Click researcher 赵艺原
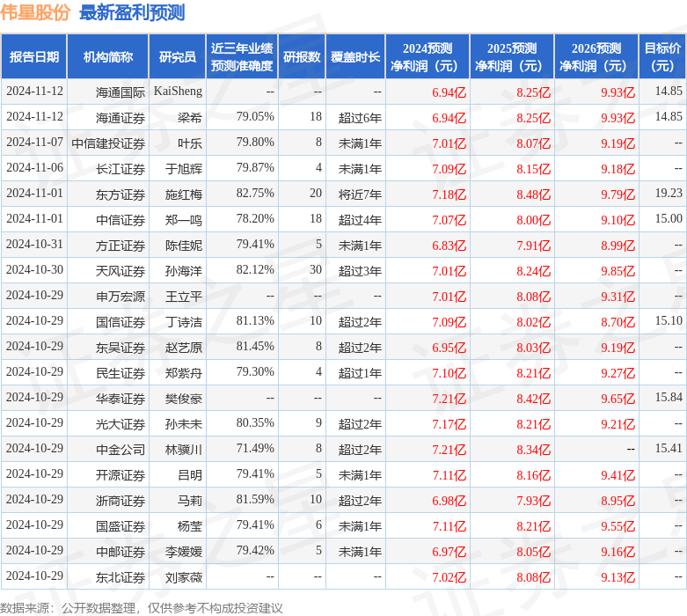This screenshot has width=687, height=616. [x=184, y=348]
